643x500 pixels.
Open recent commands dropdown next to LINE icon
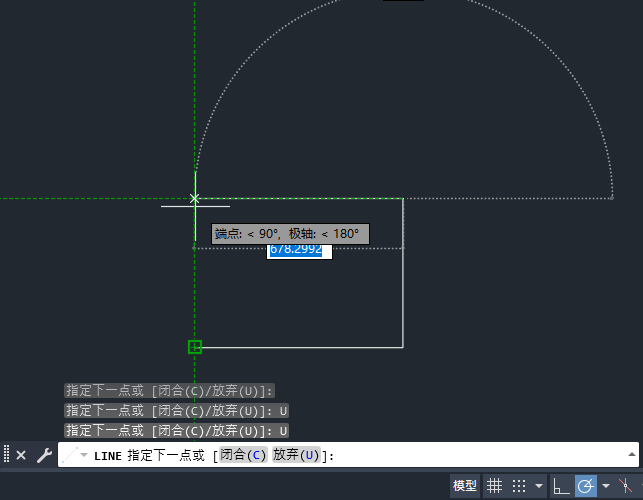[84, 455]
